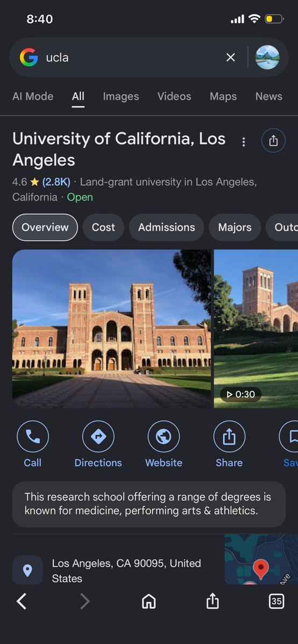298x644 pixels.
Task: Switch to News tab
Action: click(x=269, y=97)
